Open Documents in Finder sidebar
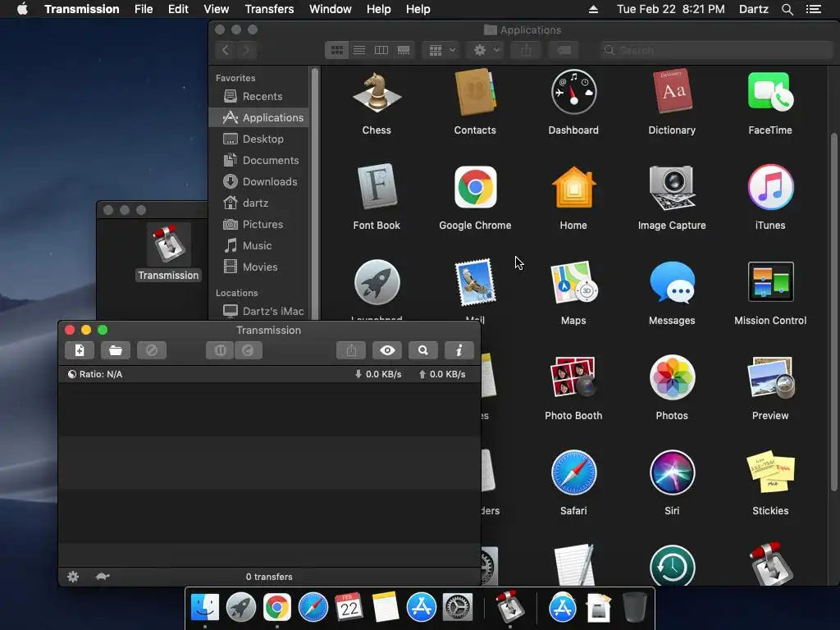This screenshot has width=840, height=630. coord(258,160)
